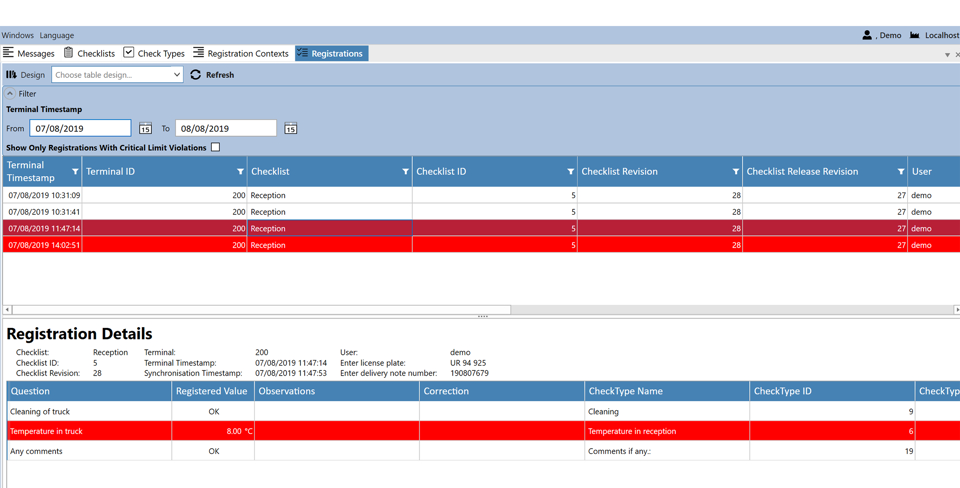This screenshot has height=488, width=960.
Task: Open the table design dropdown
Action: pyautogui.click(x=117, y=75)
